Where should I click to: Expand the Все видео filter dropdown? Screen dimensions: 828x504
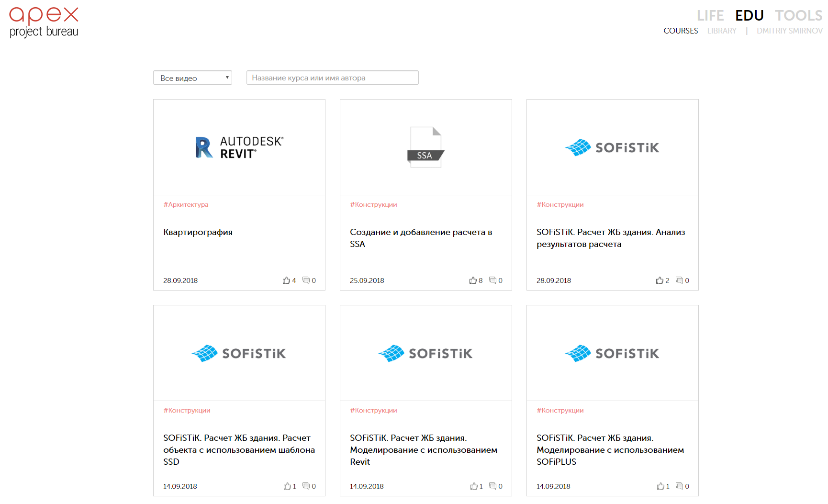pos(192,78)
